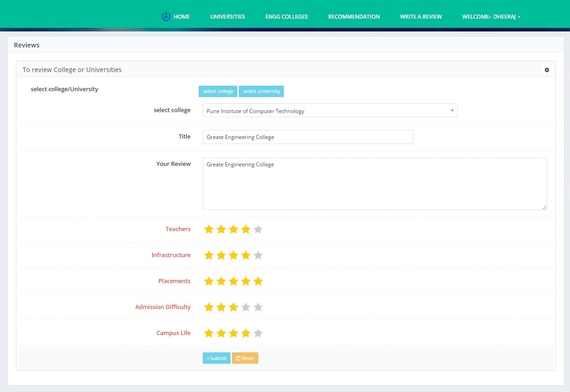Rate Teachers with the fifth star
Image resolution: width=570 pixels, height=392 pixels.
point(258,229)
